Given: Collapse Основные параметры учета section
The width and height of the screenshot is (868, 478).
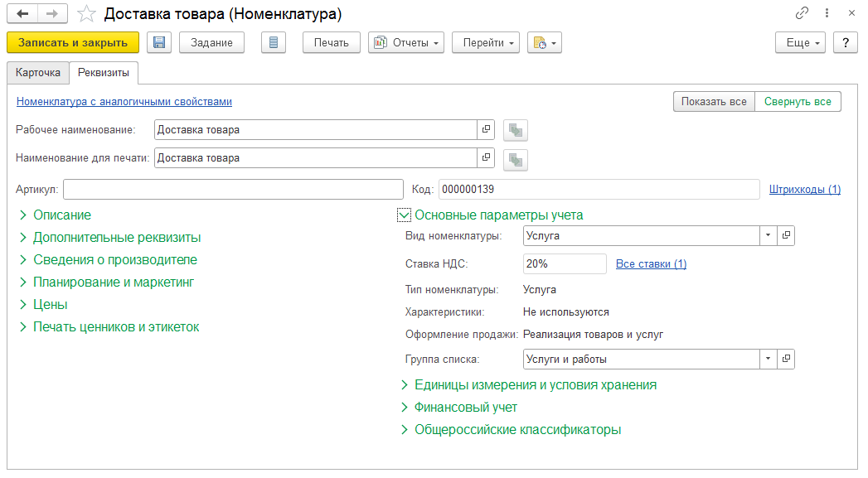Looking at the screenshot, I should (x=405, y=215).
